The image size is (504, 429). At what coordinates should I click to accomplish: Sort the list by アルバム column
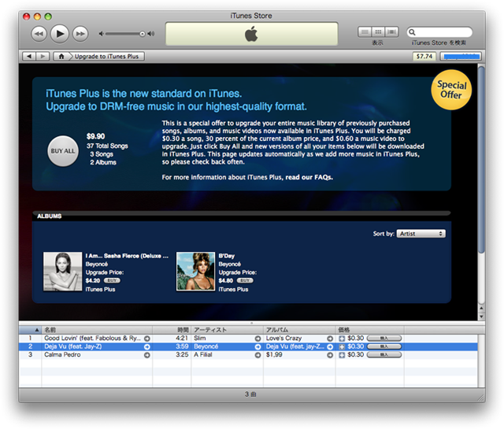click(299, 330)
